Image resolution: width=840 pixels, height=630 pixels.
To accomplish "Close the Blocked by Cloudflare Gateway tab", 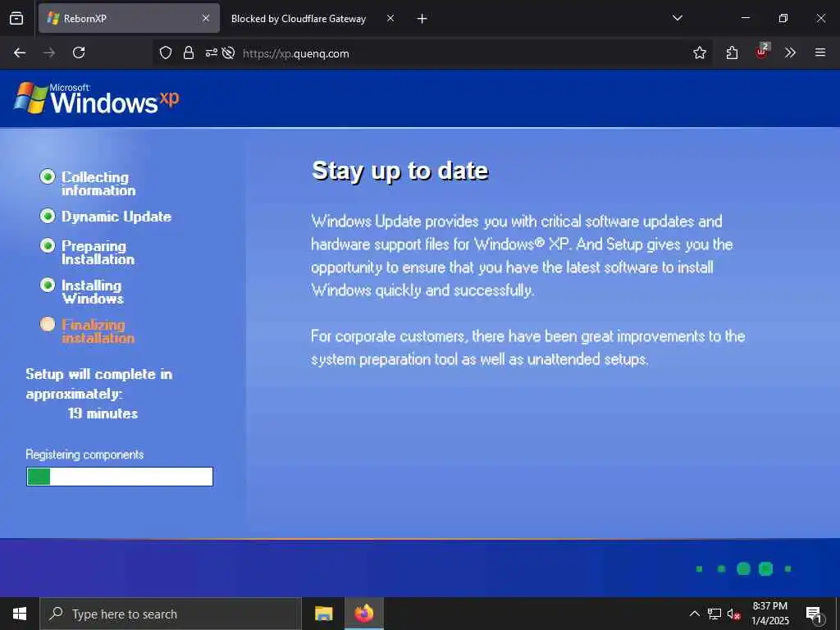I will 390,18.
